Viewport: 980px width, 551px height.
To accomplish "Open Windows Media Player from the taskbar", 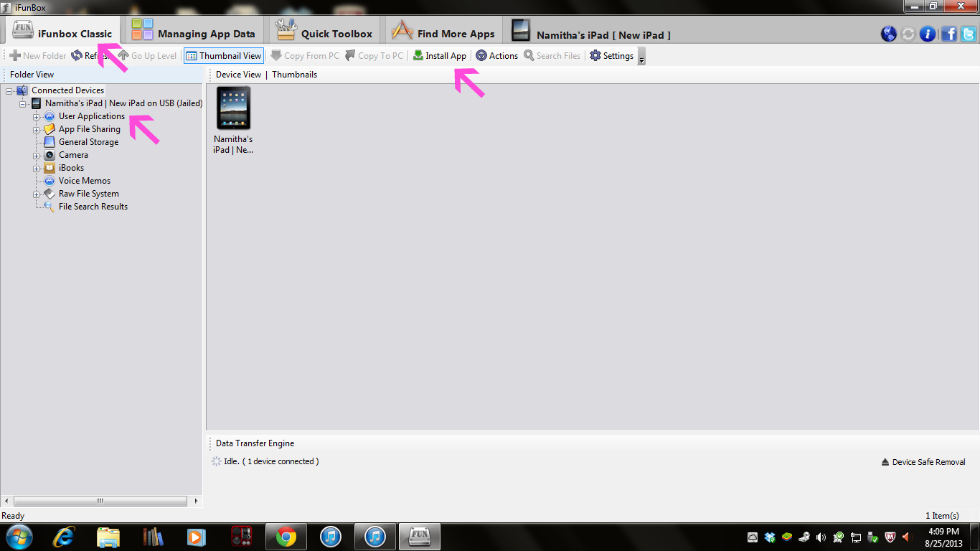I will (x=197, y=537).
